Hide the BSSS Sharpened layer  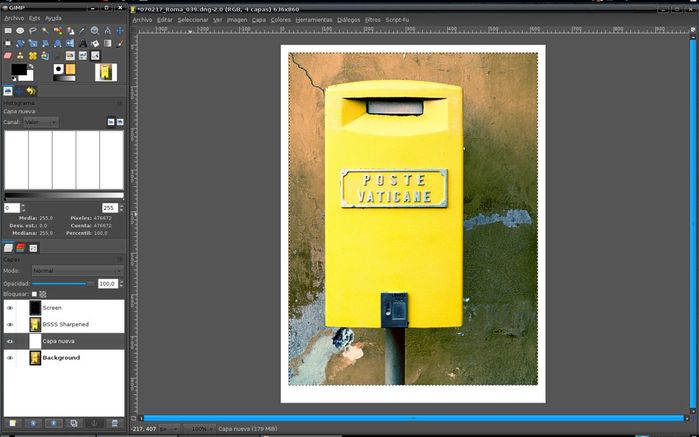tap(10, 325)
